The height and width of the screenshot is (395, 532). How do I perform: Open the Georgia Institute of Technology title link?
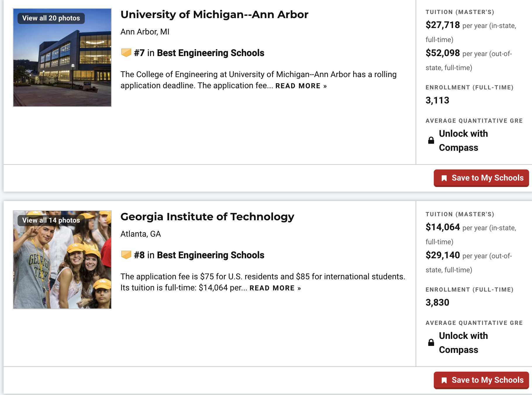point(207,216)
